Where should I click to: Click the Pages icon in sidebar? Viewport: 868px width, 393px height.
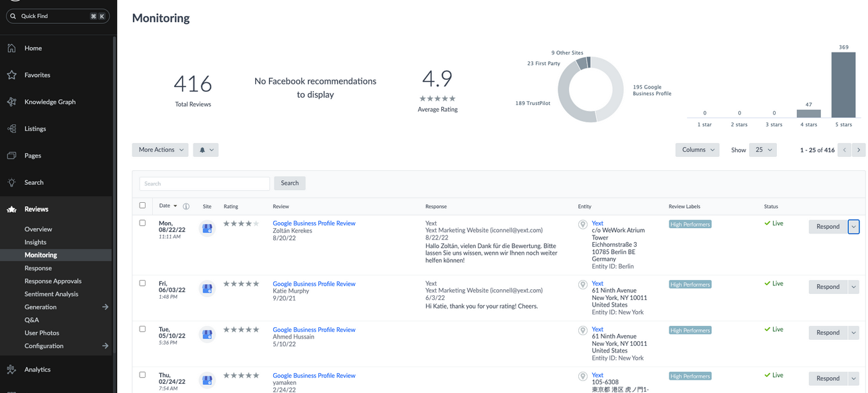coord(11,156)
